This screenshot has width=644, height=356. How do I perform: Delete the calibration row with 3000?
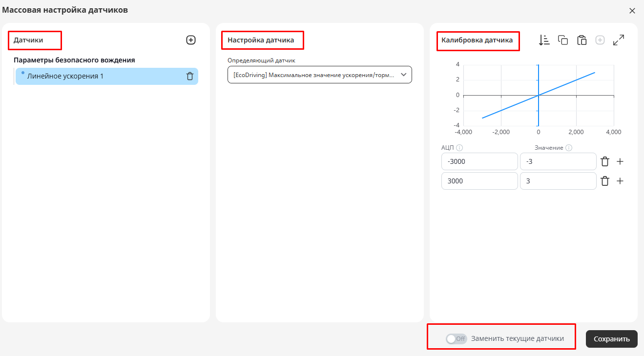(x=605, y=181)
